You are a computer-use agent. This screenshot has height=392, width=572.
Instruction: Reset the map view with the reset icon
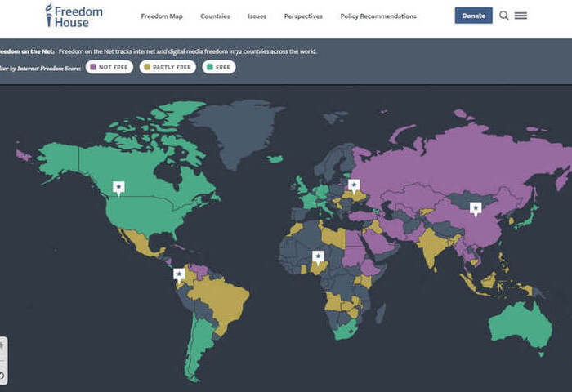click(2, 376)
